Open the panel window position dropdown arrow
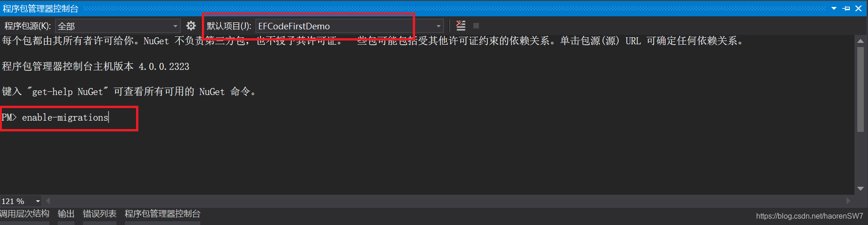Image resolution: width=868 pixels, height=225 pixels. click(x=834, y=8)
